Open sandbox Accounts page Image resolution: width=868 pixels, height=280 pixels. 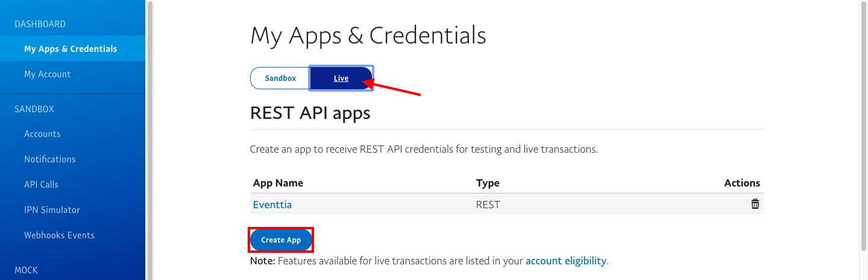tap(42, 134)
